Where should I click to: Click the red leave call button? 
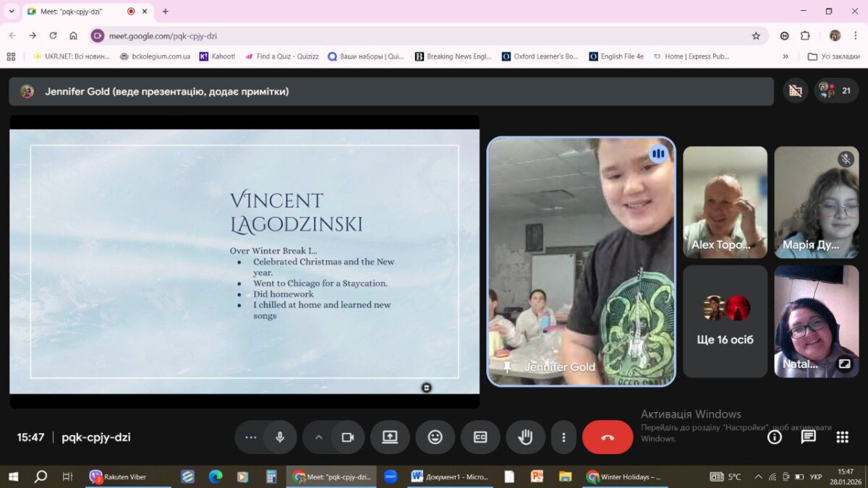607,437
